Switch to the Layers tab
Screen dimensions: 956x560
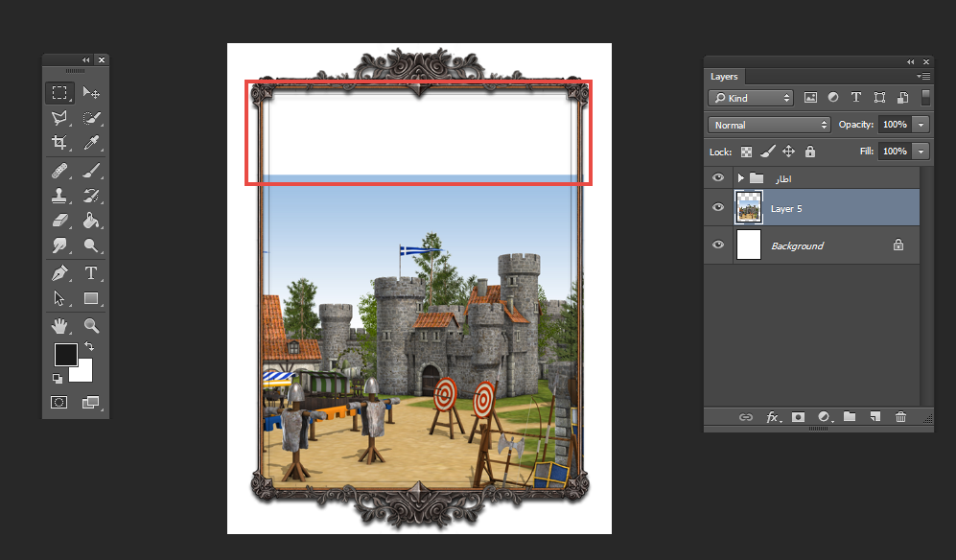[x=724, y=77]
